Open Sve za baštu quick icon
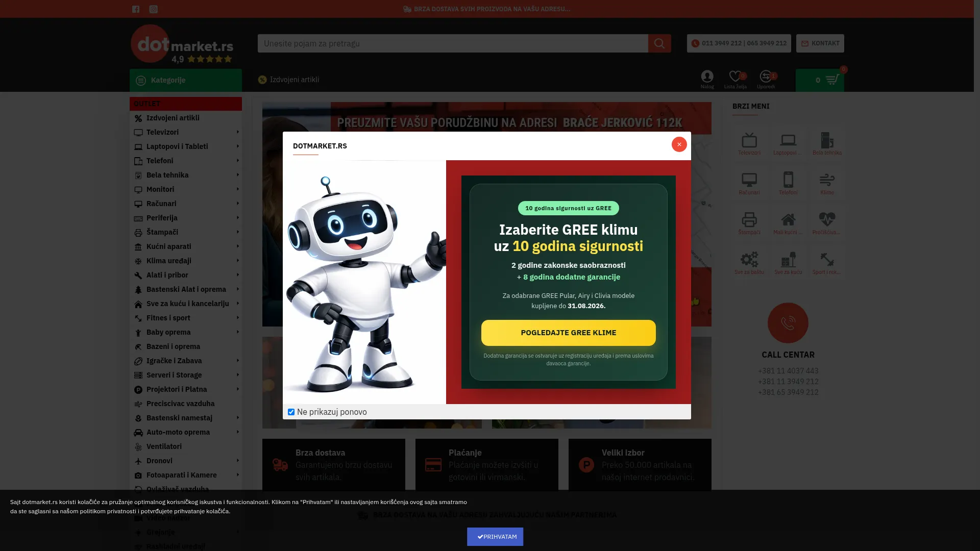Viewport: 980px width, 551px height. pyautogui.click(x=749, y=263)
